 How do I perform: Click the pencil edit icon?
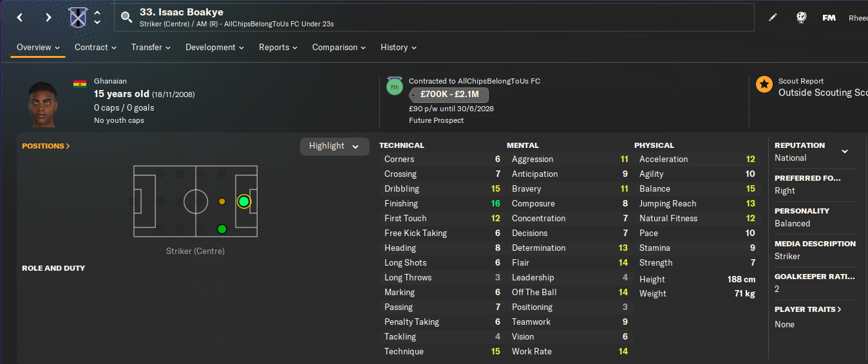(773, 17)
